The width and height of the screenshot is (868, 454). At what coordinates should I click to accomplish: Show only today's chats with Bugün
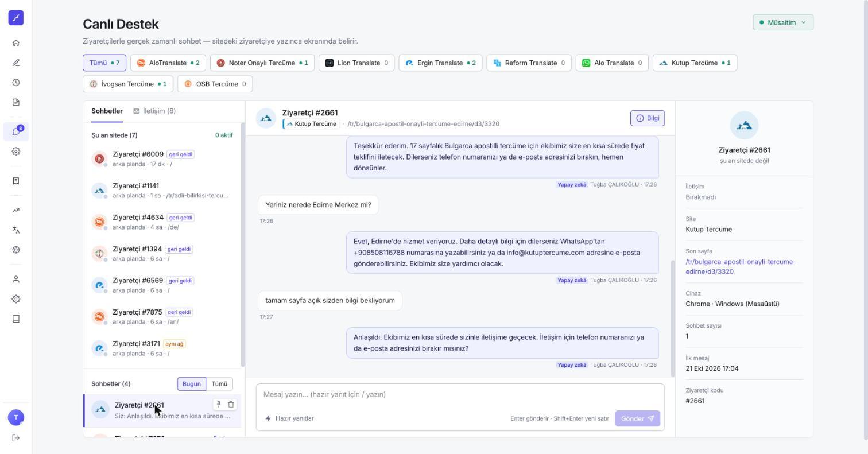click(x=192, y=384)
